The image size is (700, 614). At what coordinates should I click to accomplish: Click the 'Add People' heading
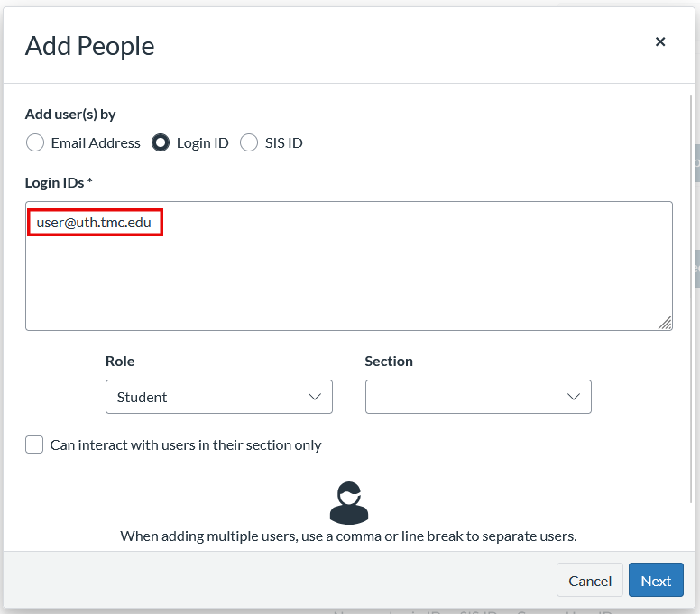pyautogui.click(x=89, y=46)
